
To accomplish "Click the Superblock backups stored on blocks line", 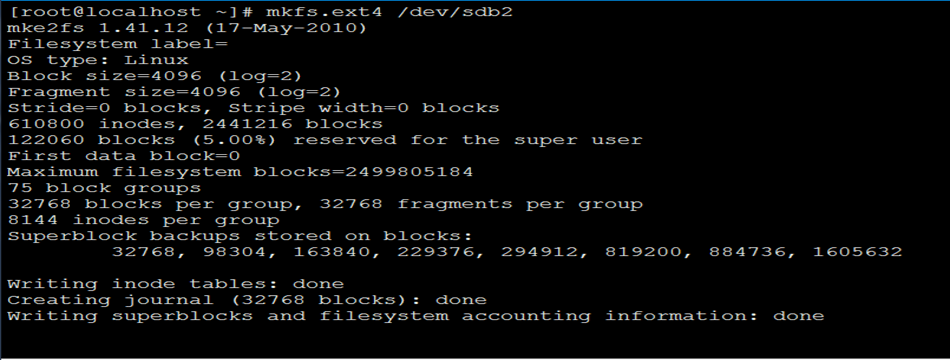I will click(x=240, y=235).
